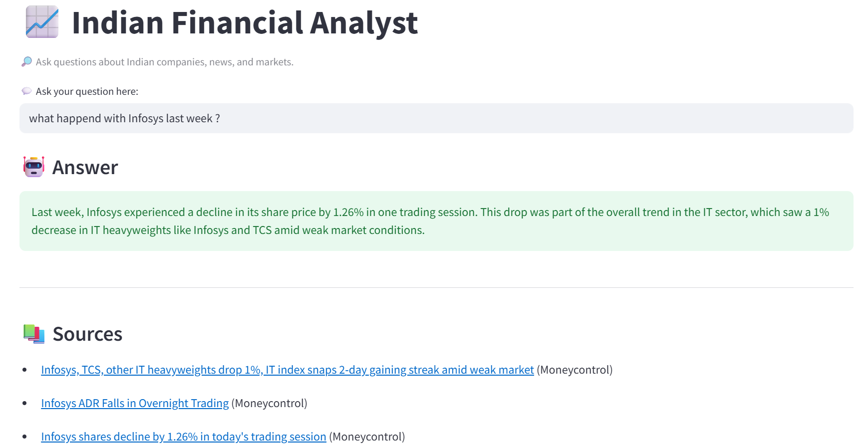Click the '(Moneycontrol)' label after the first source

click(x=574, y=370)
